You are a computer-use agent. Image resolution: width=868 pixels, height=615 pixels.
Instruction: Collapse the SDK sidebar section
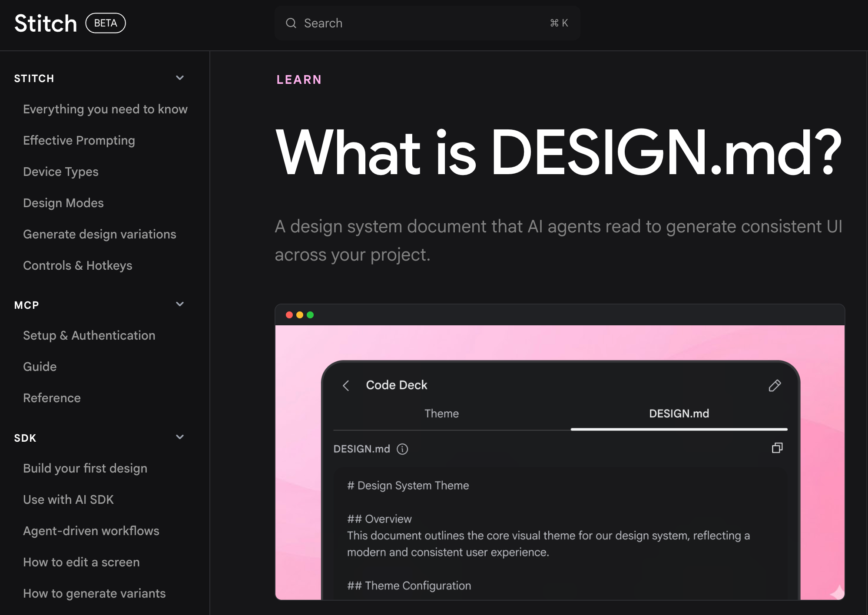click(180, 437)
